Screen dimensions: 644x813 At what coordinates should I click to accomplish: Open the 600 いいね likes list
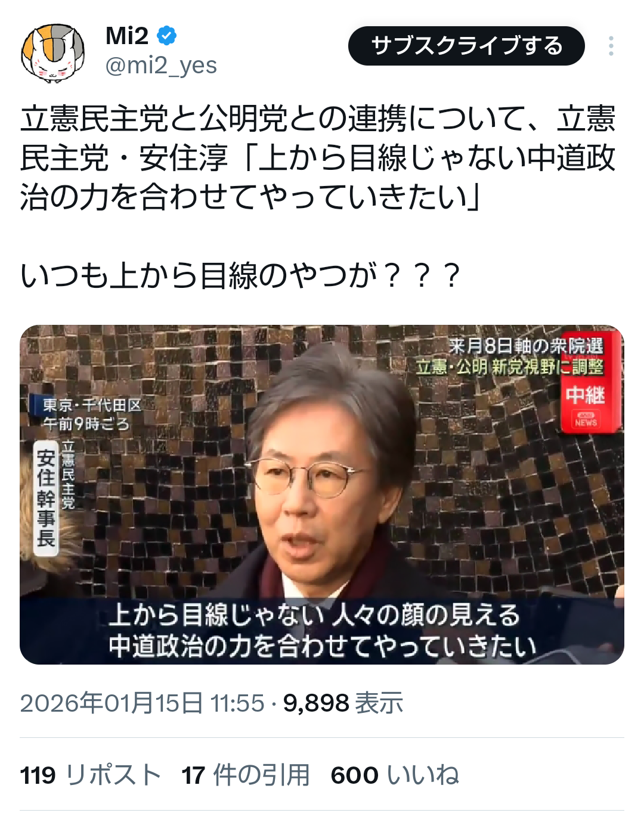(x=395, y=775)
